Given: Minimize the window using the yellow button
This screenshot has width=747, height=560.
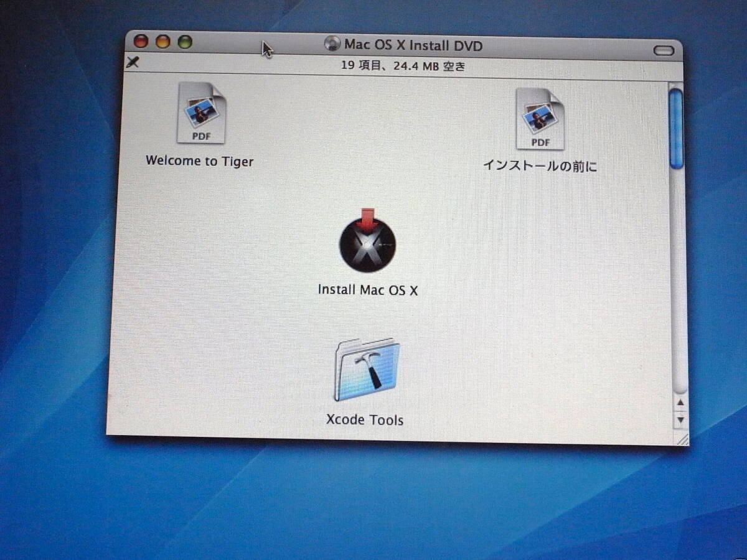Looking at the screenshot, I should pyautogui.click(x=163, y=42).
